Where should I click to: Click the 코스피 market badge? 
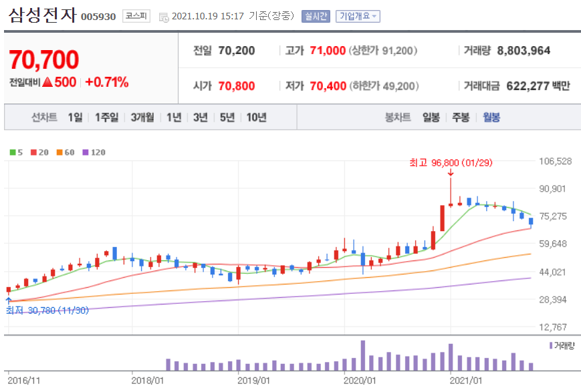point(136,16)
